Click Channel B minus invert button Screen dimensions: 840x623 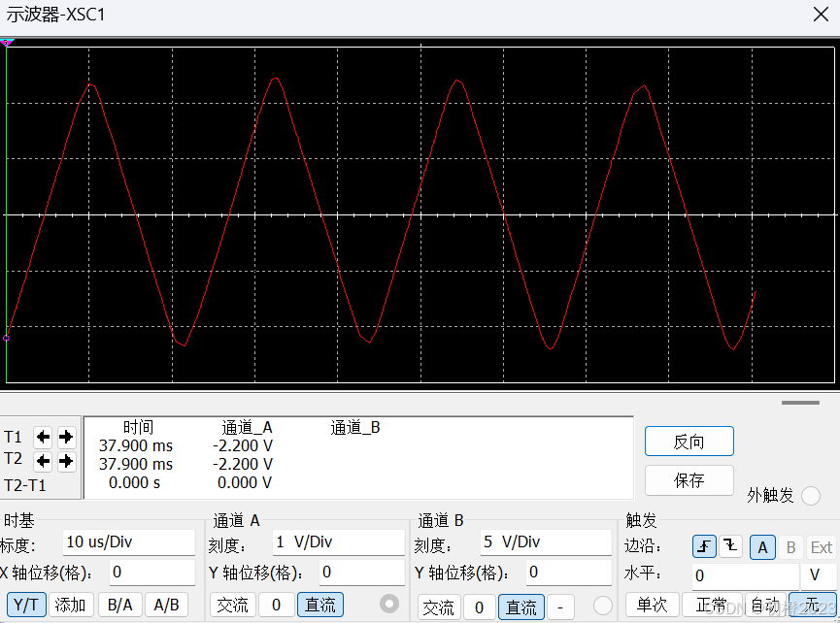coord(560,607)
